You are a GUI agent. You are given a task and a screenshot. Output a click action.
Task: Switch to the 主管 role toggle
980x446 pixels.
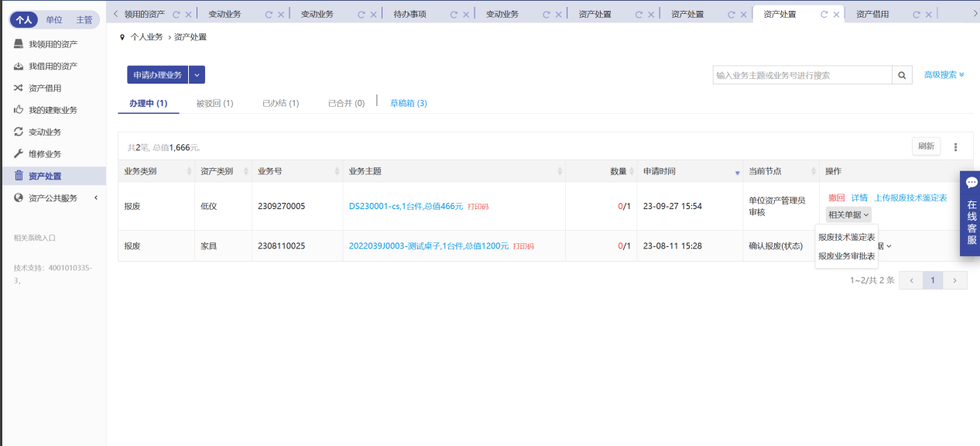[84, 20]
